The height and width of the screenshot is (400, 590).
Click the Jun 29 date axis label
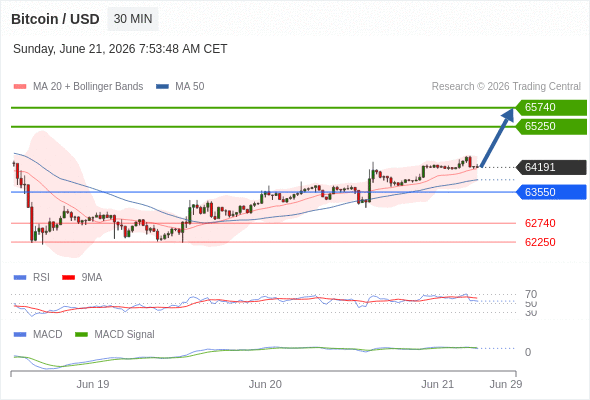click(506, 384)
